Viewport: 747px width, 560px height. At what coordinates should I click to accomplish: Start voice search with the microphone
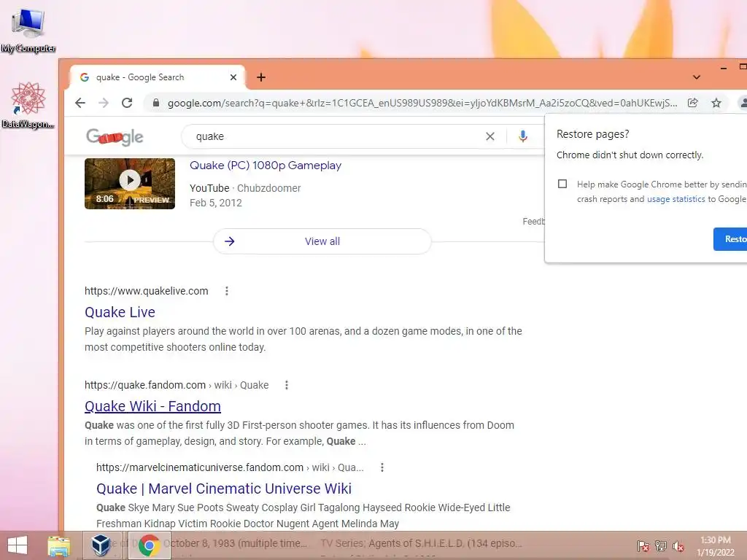(522, 136)
